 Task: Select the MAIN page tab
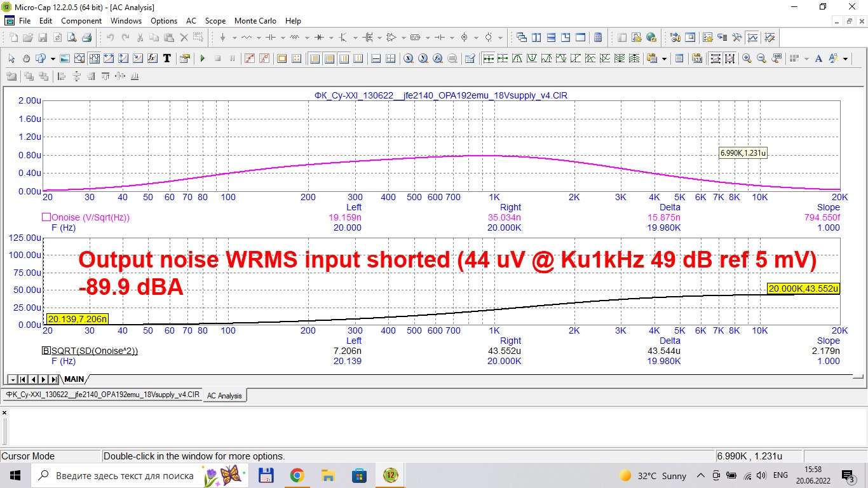(74, 379)
